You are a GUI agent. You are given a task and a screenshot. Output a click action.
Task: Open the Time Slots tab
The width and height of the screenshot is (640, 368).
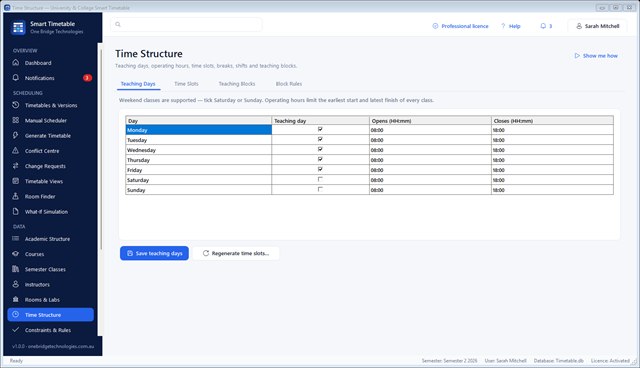pos(186,84)
